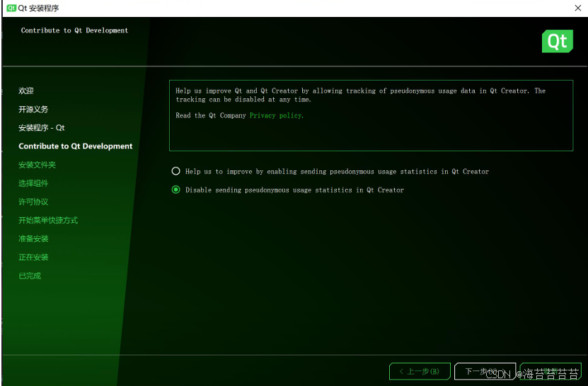This screenshot has width=588, height=386.
Task: Click the Contribute to Qt Development page header
Action: [74, 30]
